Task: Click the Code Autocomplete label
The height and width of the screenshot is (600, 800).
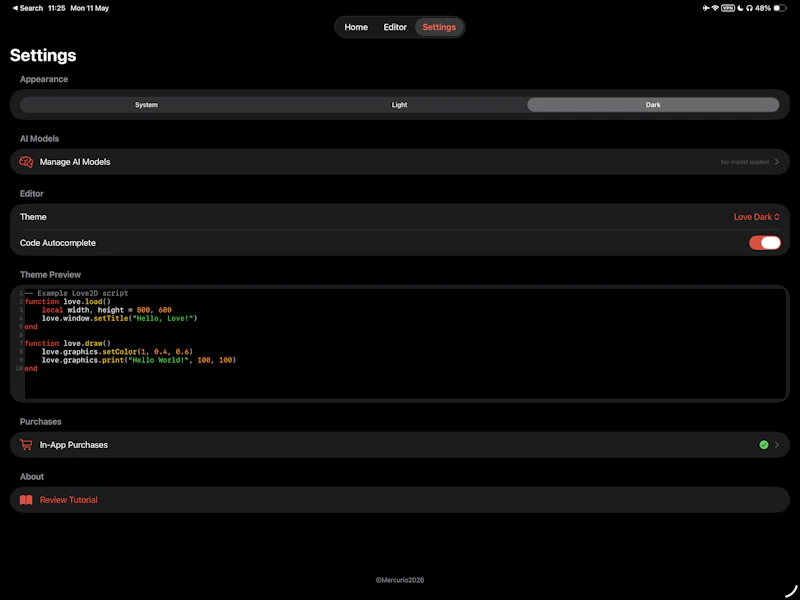Action: tap(58, 243)
